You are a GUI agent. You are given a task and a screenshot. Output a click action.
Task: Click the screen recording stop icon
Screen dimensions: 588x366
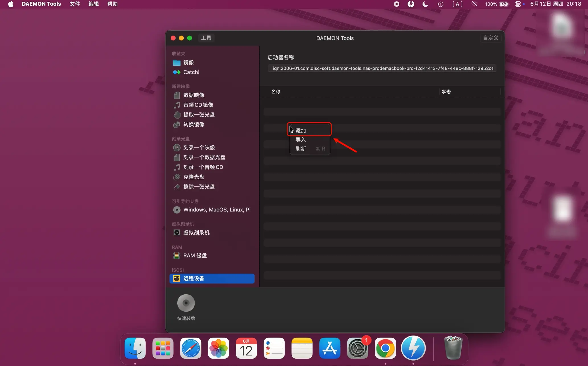(396, 4)
